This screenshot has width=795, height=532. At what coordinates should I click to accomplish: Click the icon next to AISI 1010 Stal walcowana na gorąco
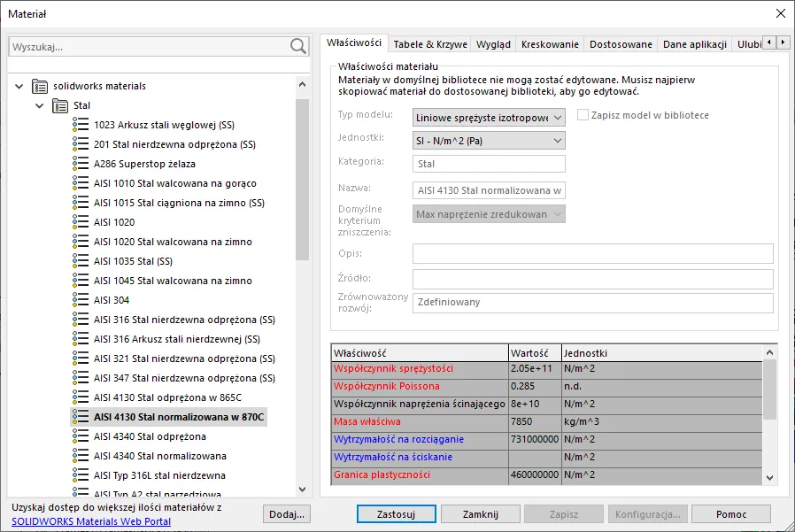click(x=81, y=183)
